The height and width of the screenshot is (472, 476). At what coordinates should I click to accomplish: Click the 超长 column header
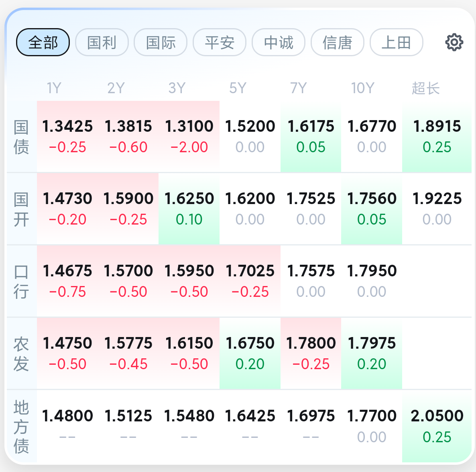425,88
